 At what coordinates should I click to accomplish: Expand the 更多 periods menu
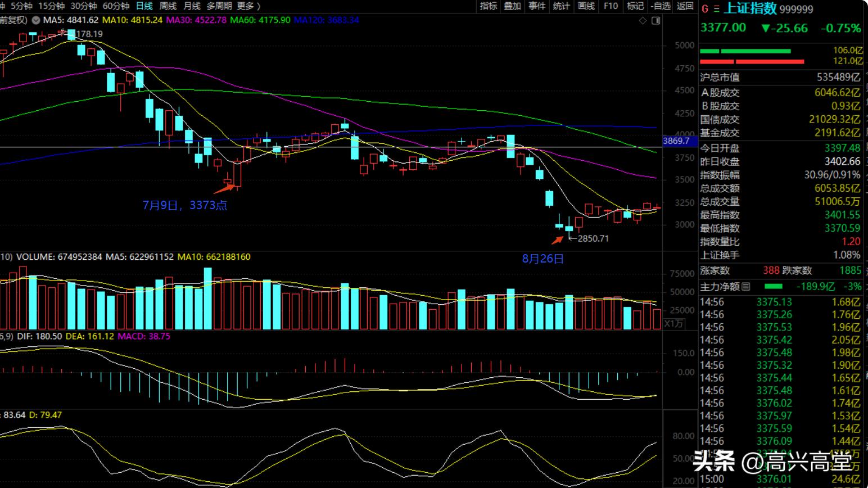[248, 6]
